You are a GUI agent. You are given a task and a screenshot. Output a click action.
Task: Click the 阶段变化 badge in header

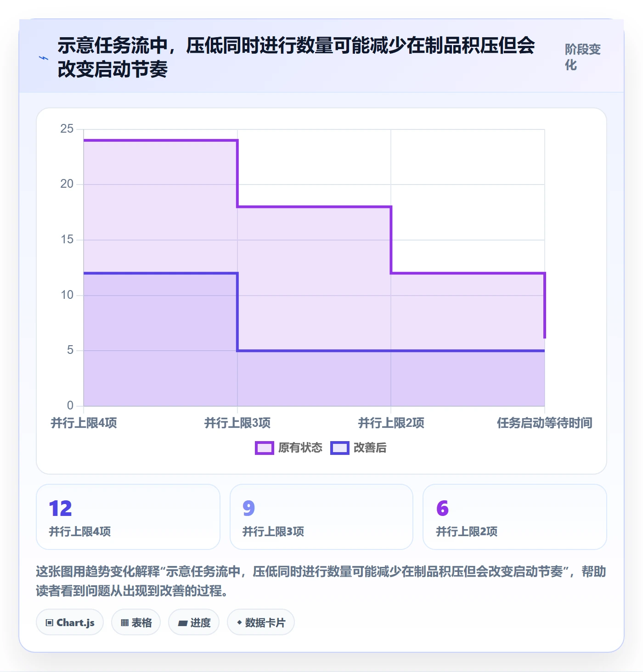(583, 57)
